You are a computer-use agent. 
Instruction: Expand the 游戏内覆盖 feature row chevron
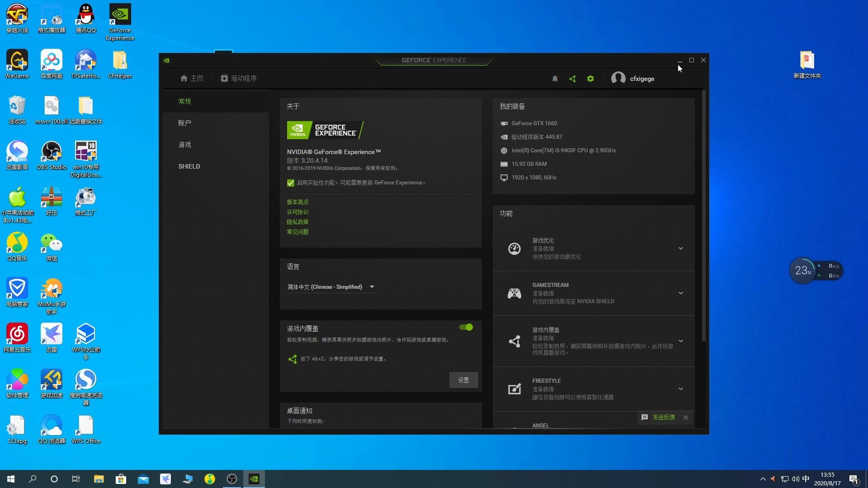[x=680, y=341]
